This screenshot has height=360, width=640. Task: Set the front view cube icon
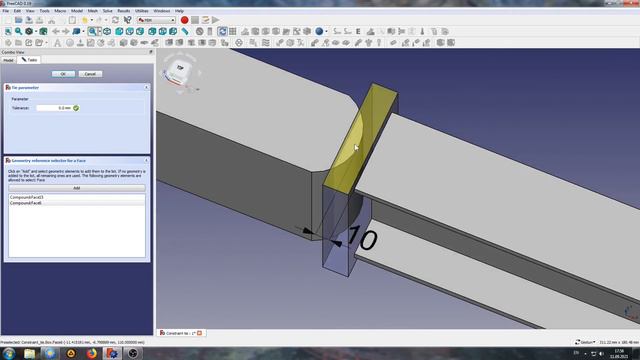click(x=119, y=31)
